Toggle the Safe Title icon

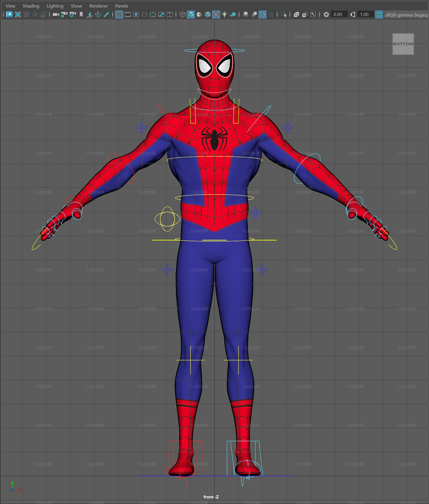pos(169,14)
